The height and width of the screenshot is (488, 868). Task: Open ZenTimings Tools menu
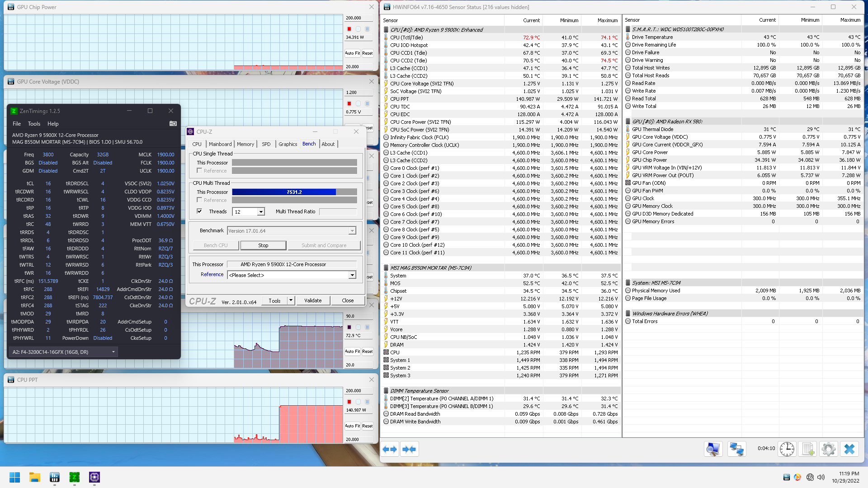(34, 123)
